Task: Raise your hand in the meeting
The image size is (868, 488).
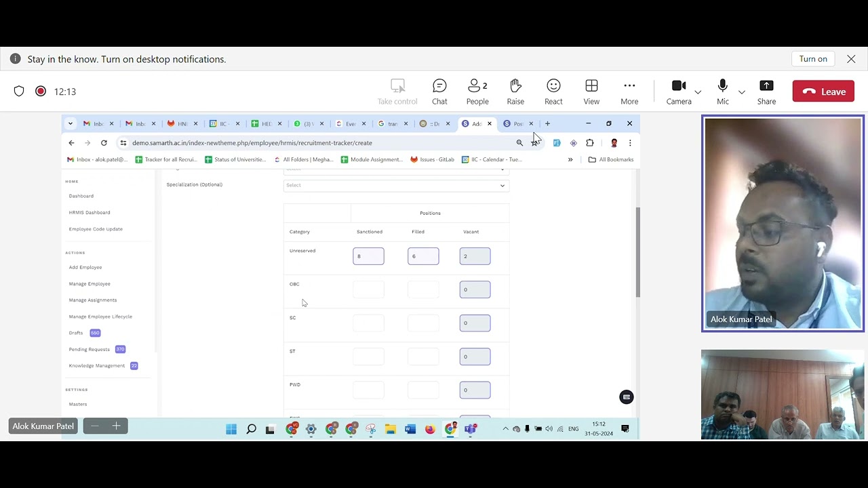Action: pyautogui.click(x=515, y=91)
